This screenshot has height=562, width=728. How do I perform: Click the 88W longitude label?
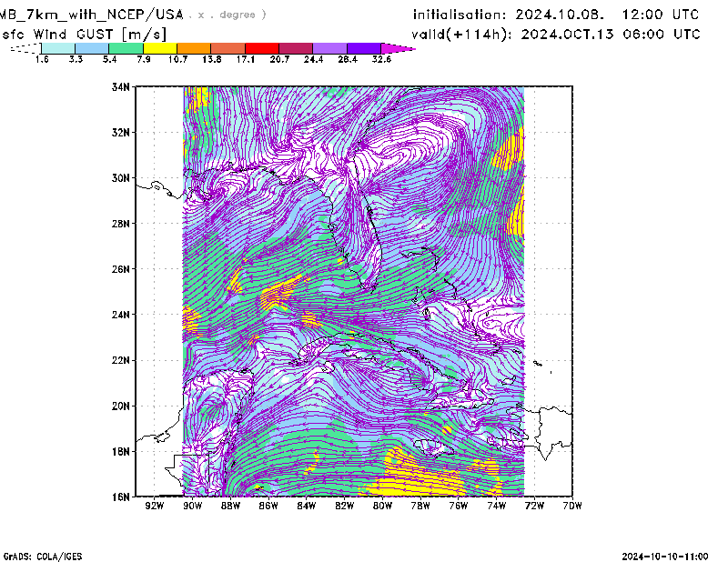(231, 506)
